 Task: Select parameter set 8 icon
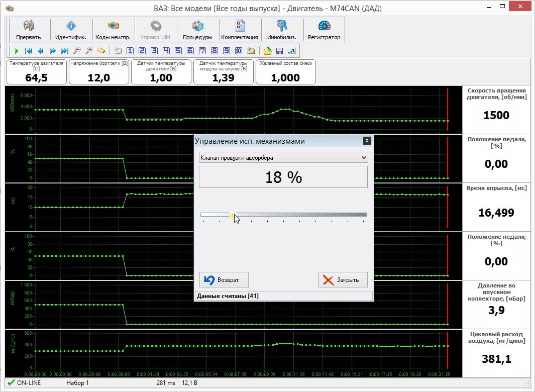215,51
